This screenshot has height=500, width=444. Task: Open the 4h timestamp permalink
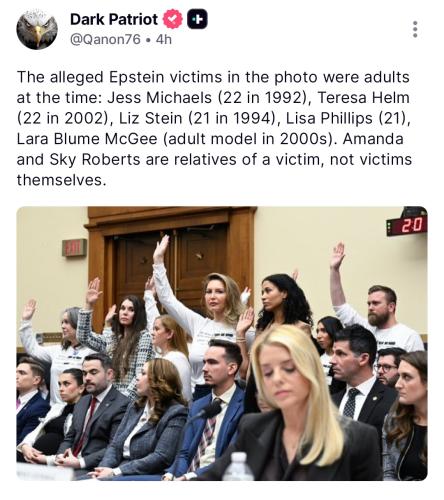pos(164,39)
